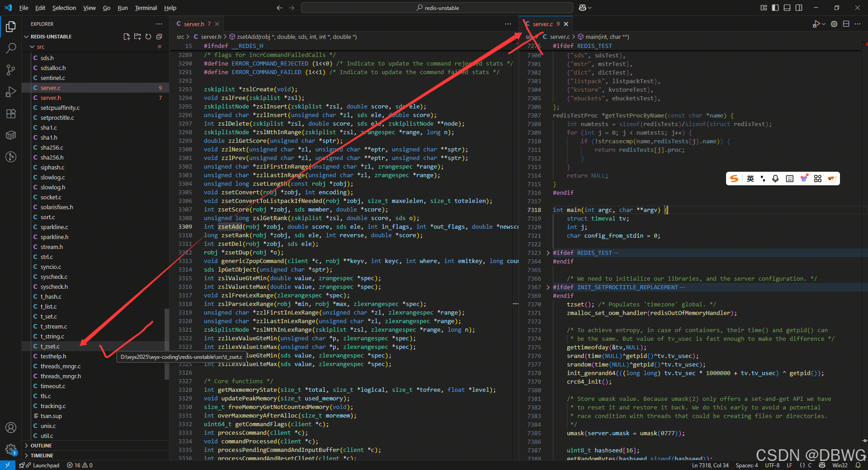
Task: Open Explorer views and more actions menu
Action: [159, 24]
